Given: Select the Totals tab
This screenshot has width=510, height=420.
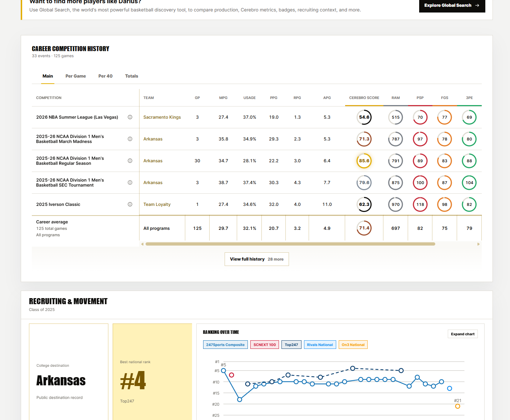Looking at the screenshot, I should pos(132,76).
